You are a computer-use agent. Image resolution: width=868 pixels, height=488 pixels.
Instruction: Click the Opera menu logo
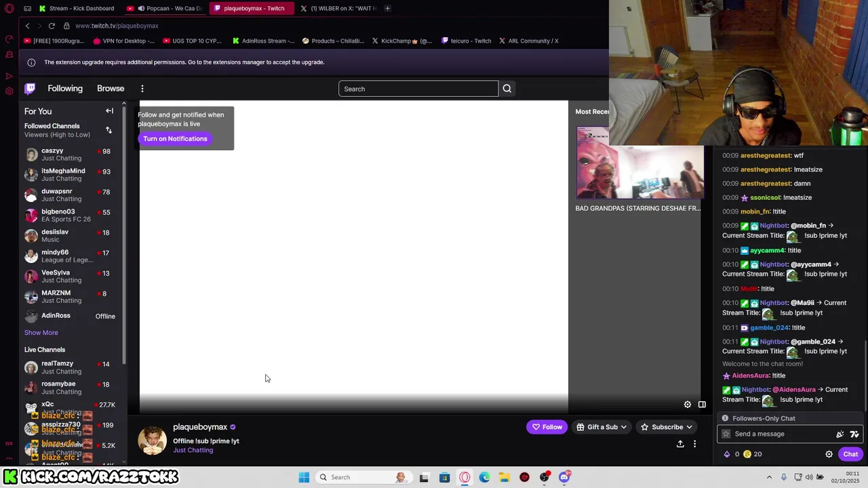pos(9,9)
